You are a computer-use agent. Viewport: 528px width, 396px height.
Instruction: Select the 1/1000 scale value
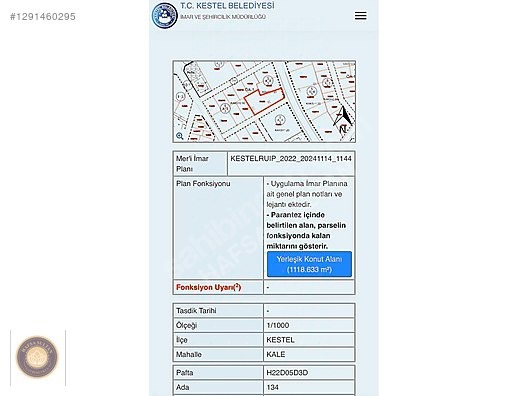click(277, 326)
